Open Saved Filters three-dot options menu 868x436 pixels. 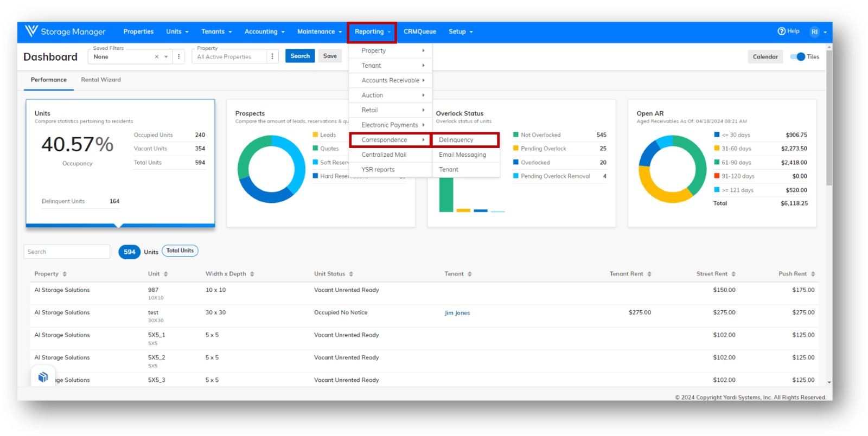coord(179,56)
